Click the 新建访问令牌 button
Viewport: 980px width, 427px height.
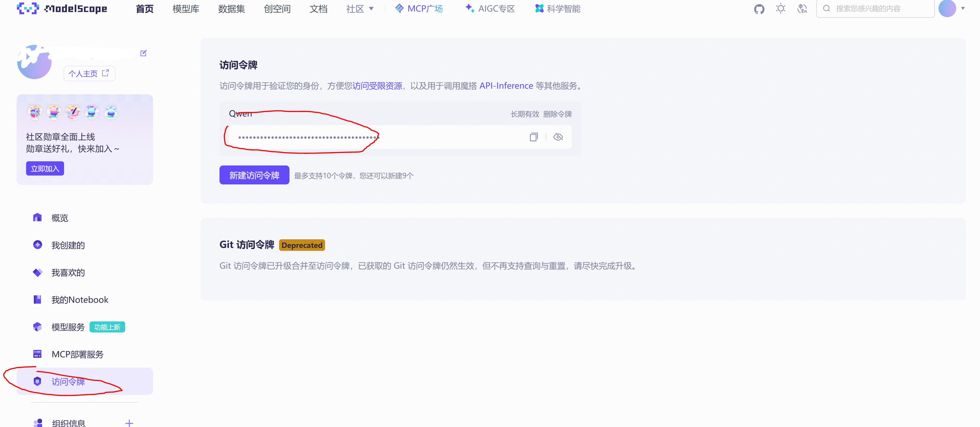(254, 175)
